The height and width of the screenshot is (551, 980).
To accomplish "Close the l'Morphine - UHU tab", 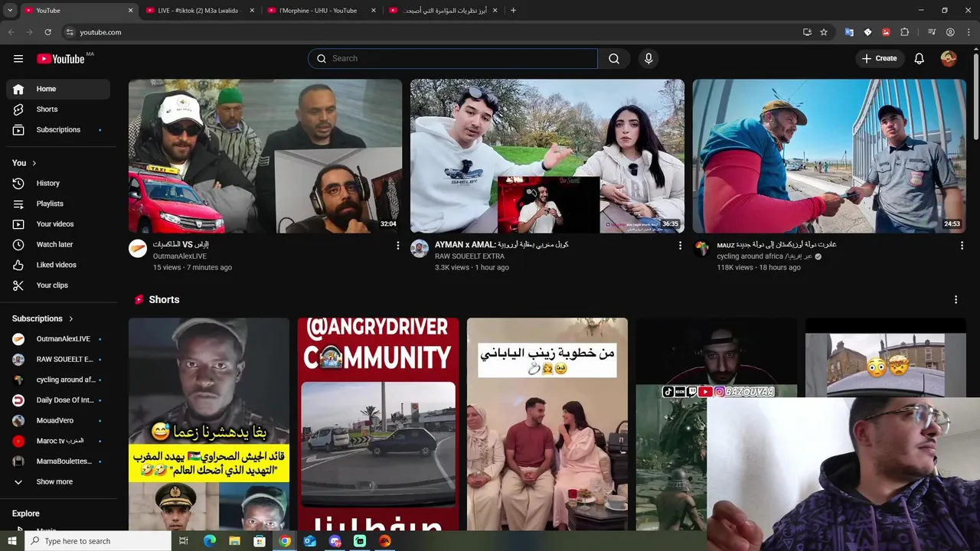I will pyautogui.click(x=374, y=11).
